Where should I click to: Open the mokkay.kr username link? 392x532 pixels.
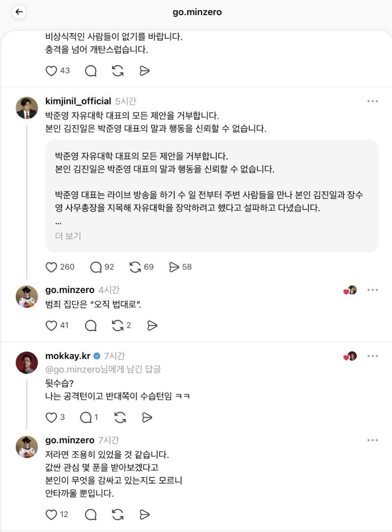pos(67,356)
